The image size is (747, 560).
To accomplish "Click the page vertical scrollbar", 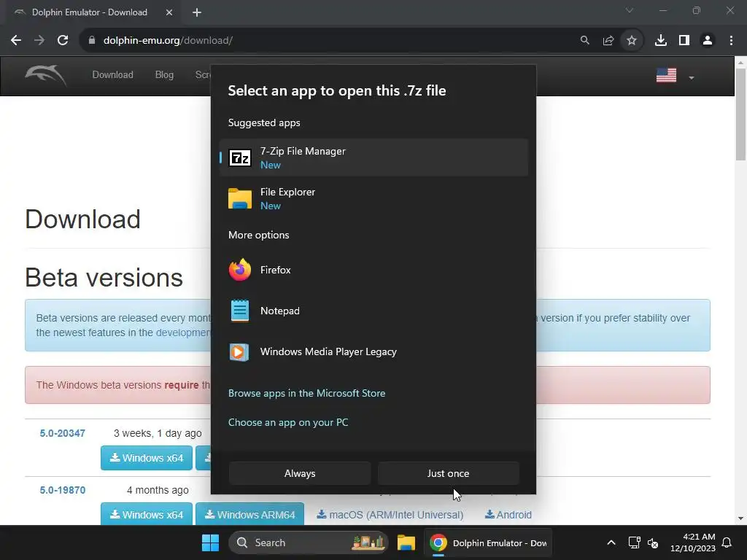I will [740, 114].
